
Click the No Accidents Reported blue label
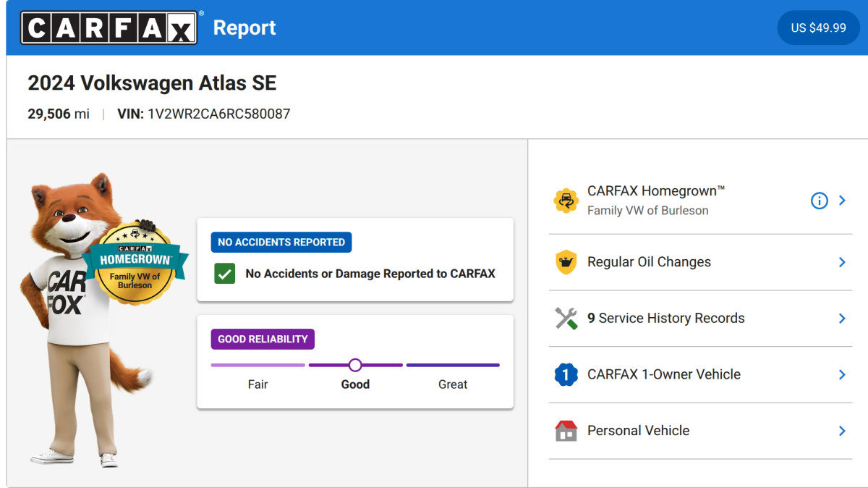pyautogui.click(x=281, y=243)
